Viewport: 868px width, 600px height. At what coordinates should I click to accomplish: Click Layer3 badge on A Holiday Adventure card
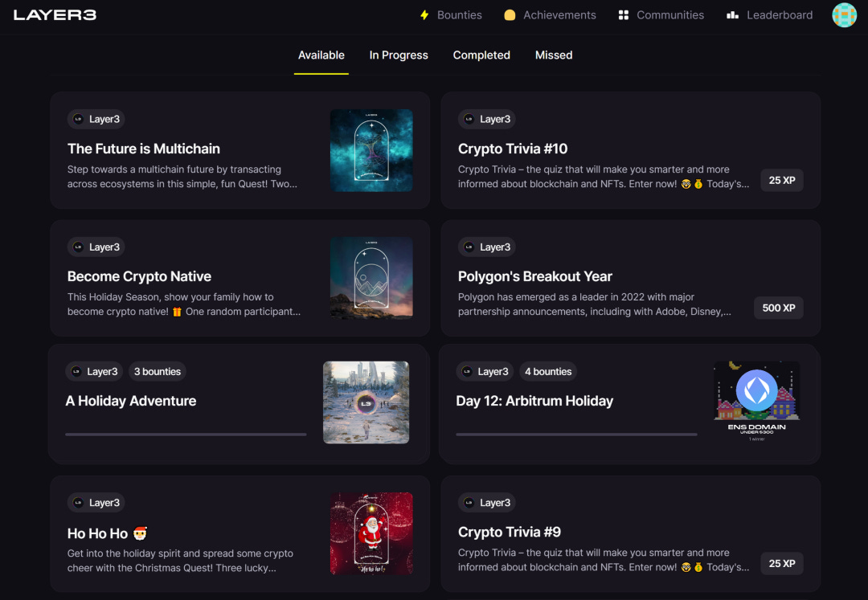click(x=93, y=372)
